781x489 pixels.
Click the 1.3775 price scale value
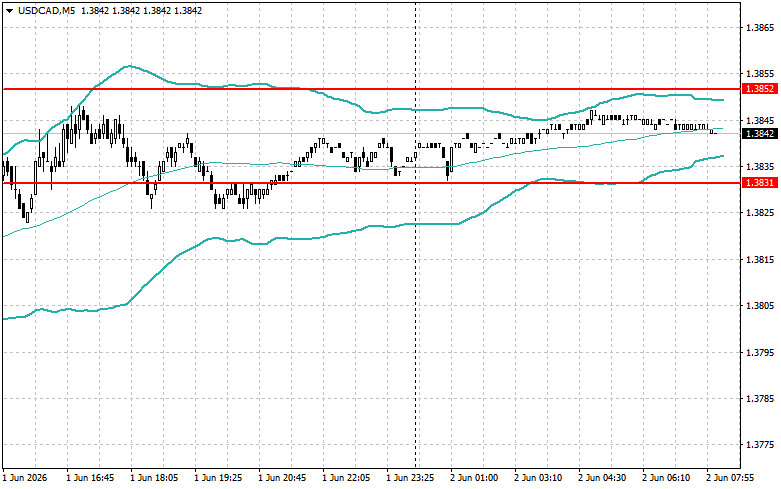(760, 445)
